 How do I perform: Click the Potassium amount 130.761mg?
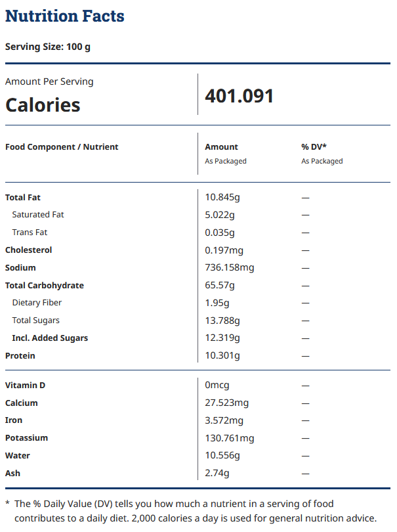[230, 438]
